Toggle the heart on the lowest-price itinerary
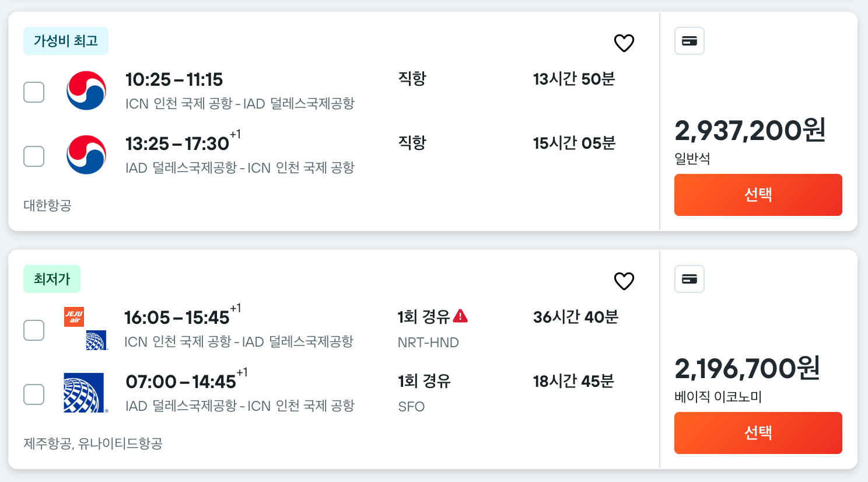Screen dimensions: 868x482 tap(624, 281)
